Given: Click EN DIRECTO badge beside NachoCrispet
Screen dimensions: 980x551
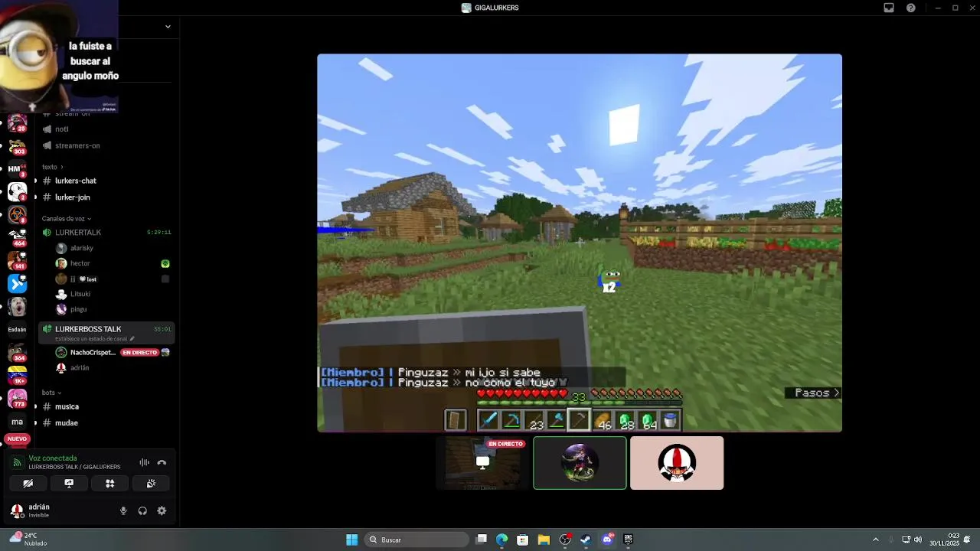Looking at the screenshot, I should pyautogui.click(x=139, y=353).
